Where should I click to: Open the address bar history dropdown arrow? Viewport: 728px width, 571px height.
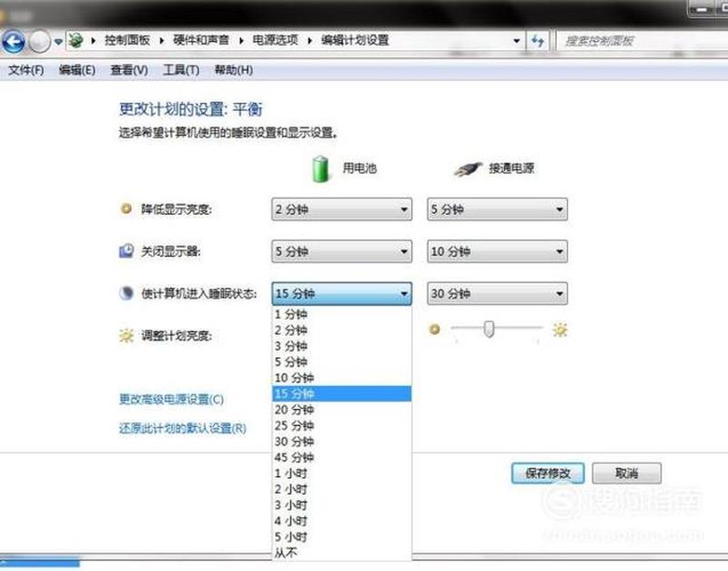[x=516, y=41]
